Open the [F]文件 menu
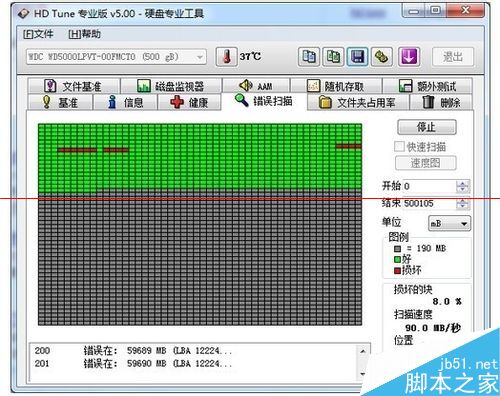500x396 pixels. [38, 34]
